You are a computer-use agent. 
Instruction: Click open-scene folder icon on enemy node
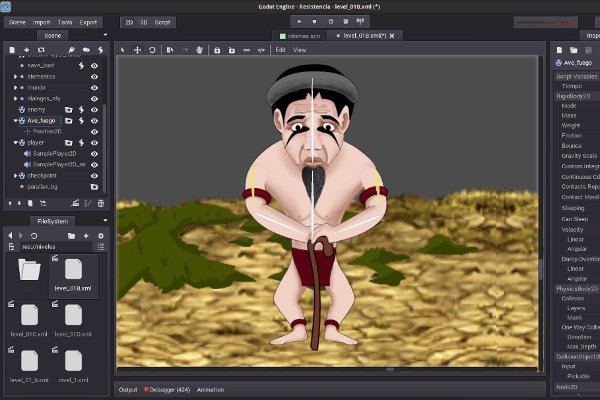click(68, 110)
